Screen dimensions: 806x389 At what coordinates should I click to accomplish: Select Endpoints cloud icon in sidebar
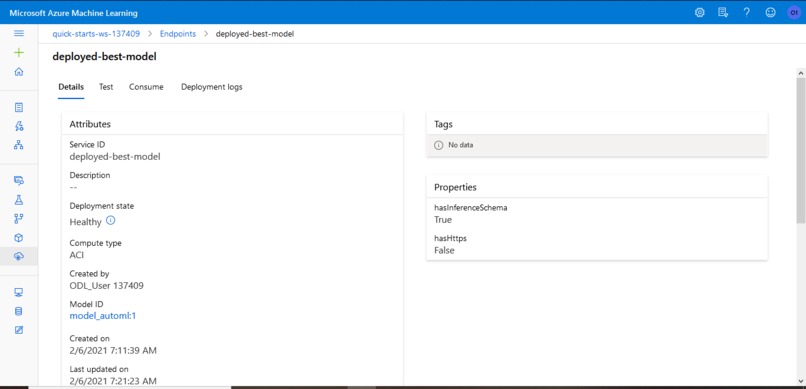click(19, 256)
